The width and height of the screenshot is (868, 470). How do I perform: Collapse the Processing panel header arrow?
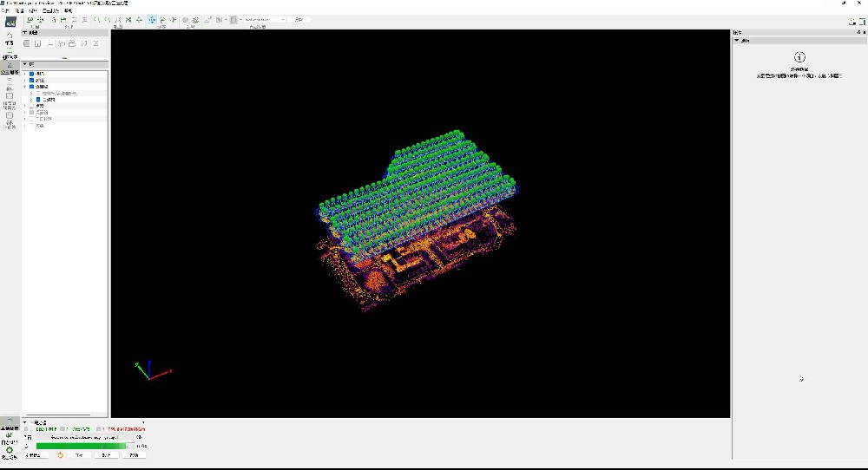pos(24,422)
